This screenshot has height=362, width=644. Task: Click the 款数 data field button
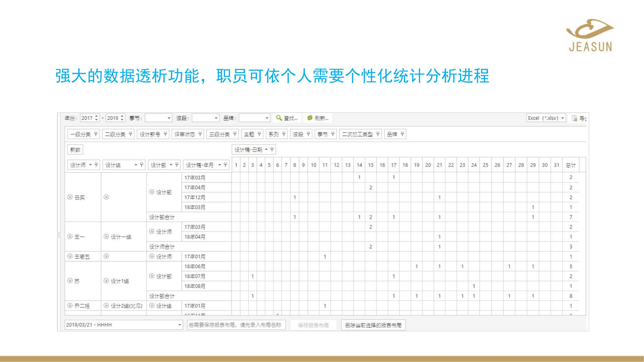pos(75,150)
